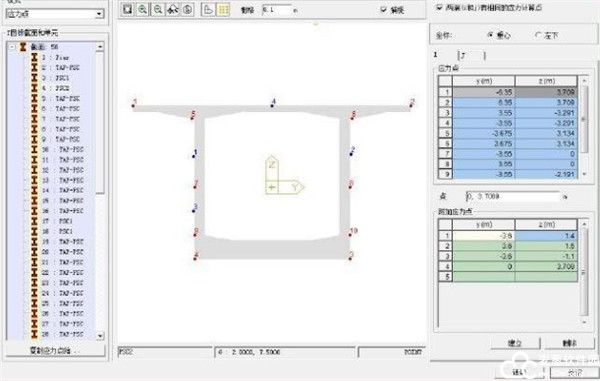Image resolution: width=600 pixels, height=381 pixels.
Task: Click the copy stress points button
Action: (x=55, y=350)
